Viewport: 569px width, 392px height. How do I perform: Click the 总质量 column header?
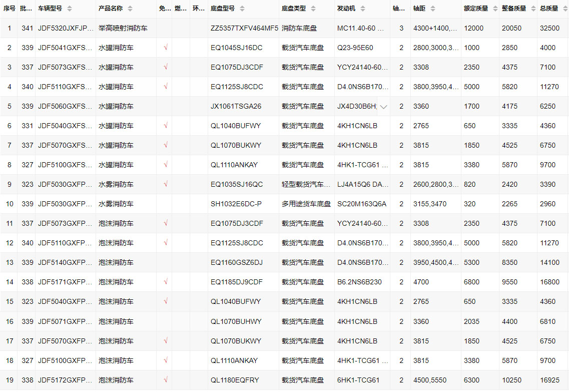pyautogui.click(x=549, y=9)
